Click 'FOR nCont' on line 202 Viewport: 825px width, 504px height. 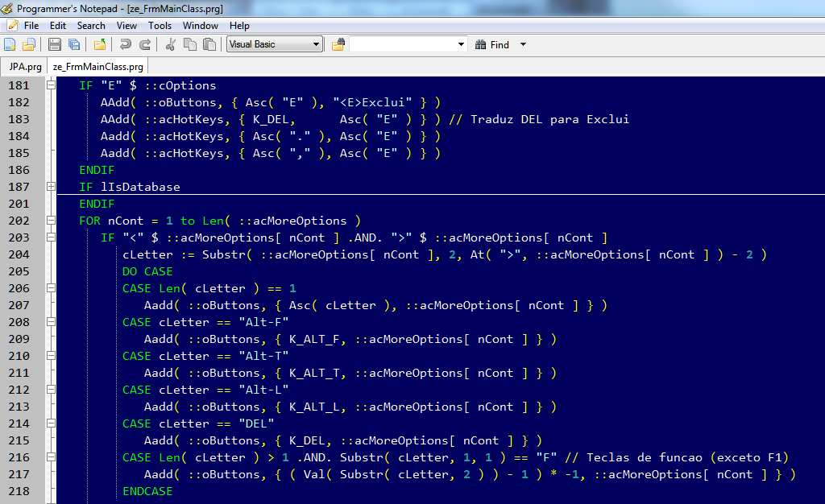(111, 221)
